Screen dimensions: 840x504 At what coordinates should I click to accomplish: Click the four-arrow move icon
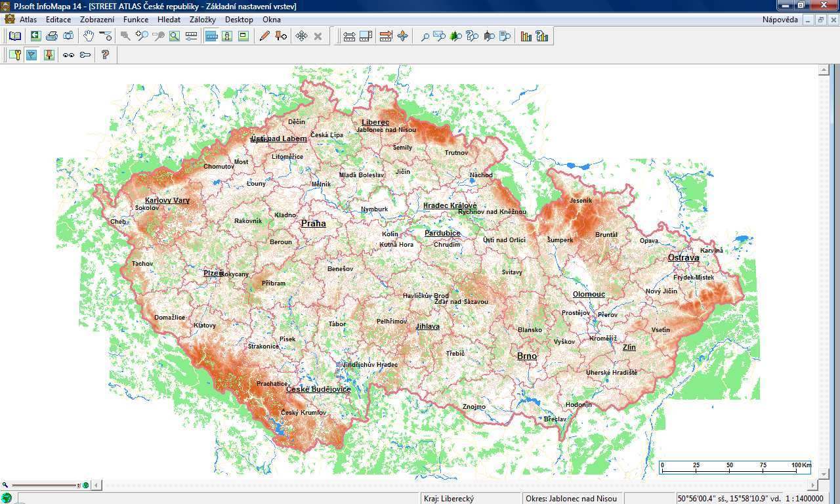[301, 36]
